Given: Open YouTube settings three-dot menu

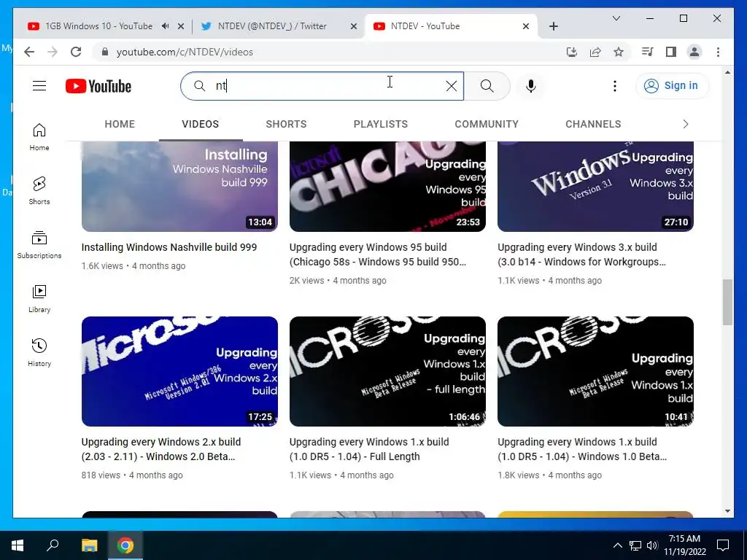Looking at the screenshot, I should 614,86.
